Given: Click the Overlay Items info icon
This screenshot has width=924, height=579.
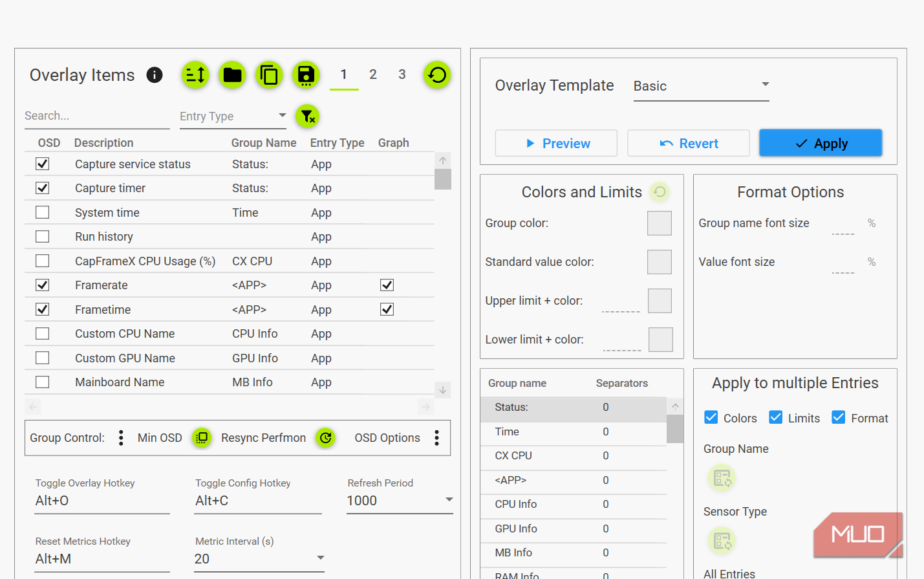Looking at the screenshot, I should [x=155, y=75].
